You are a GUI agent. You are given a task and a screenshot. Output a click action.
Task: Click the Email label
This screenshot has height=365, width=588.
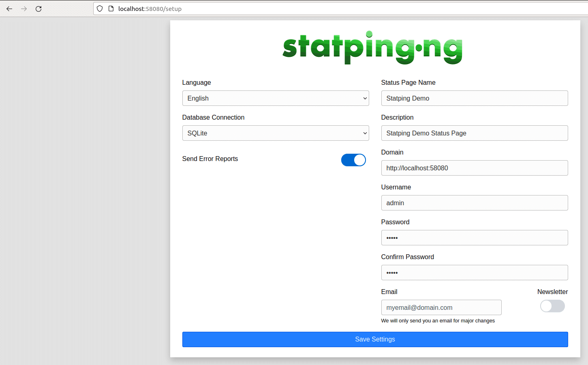click(389, 292)
